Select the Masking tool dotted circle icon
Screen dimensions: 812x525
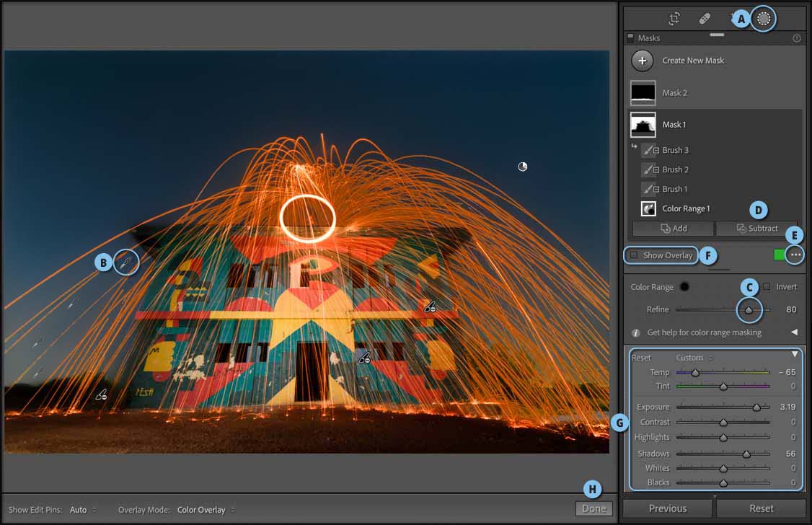pos(763,19)
